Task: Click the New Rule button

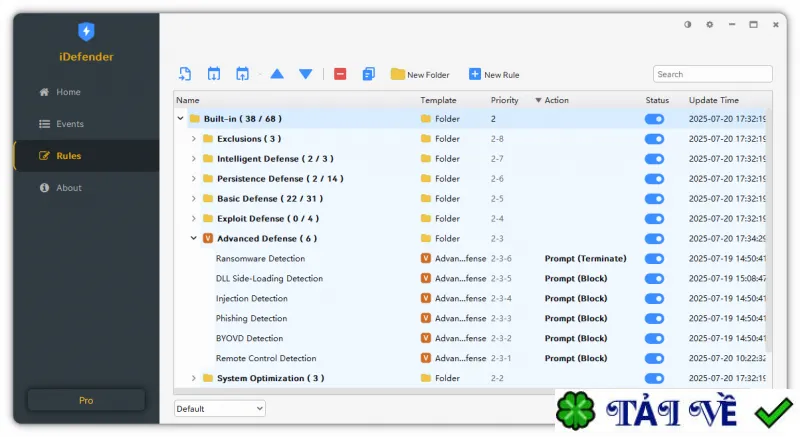Action: tap(494, 74)
